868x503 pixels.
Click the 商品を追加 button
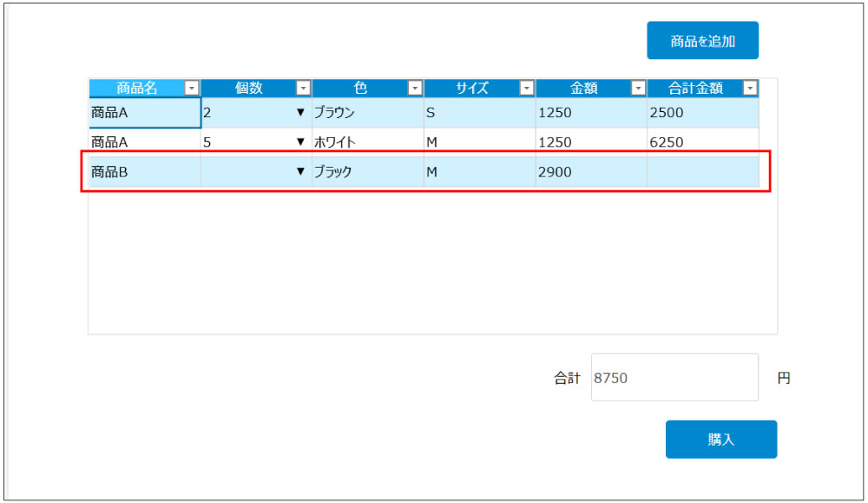pyautogui.click(x=702, y=41)
